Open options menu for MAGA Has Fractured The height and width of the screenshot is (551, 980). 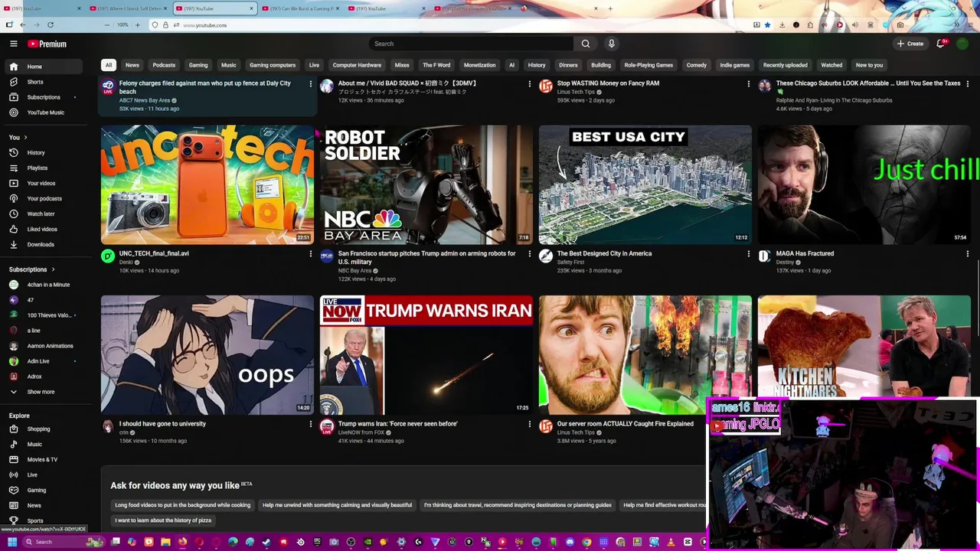[967, 253]
